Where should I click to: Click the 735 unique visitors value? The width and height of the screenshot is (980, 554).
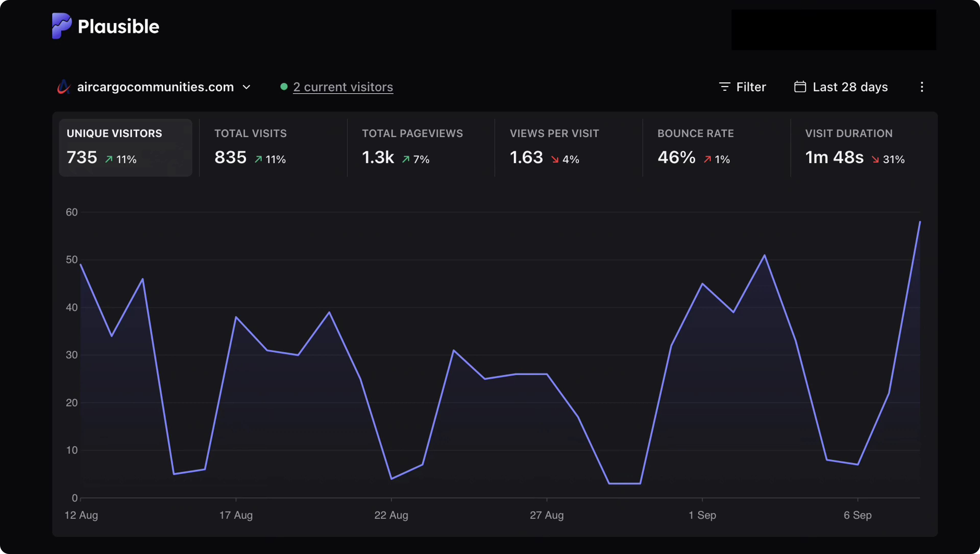[82, 157]
